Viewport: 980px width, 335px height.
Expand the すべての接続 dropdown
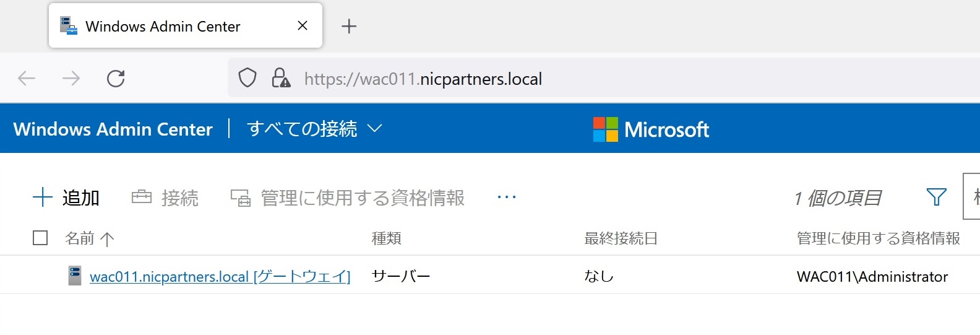coord(314,129)
